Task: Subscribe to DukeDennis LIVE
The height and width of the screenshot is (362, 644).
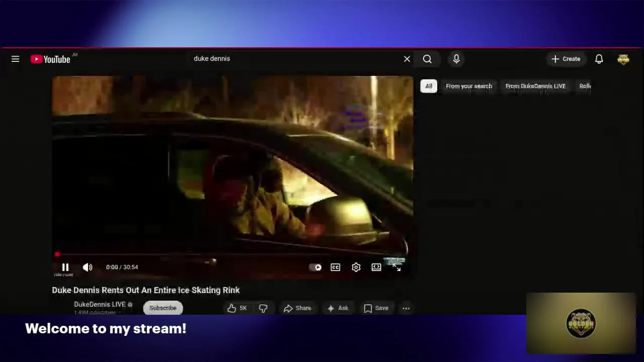Action: click(x=163, y=308)
